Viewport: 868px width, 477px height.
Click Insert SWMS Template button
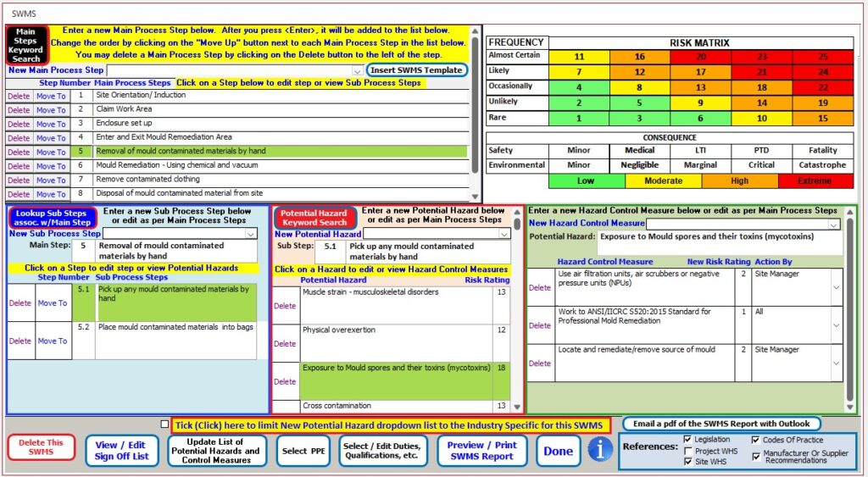pos(417,70)
